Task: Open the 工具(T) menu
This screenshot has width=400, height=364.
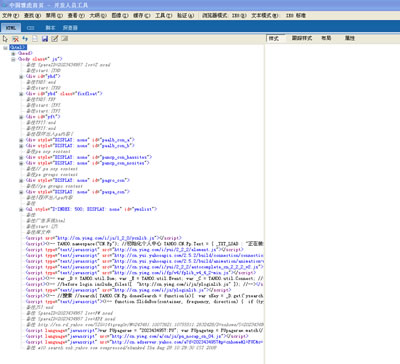Action: click(x=164, y=15)
